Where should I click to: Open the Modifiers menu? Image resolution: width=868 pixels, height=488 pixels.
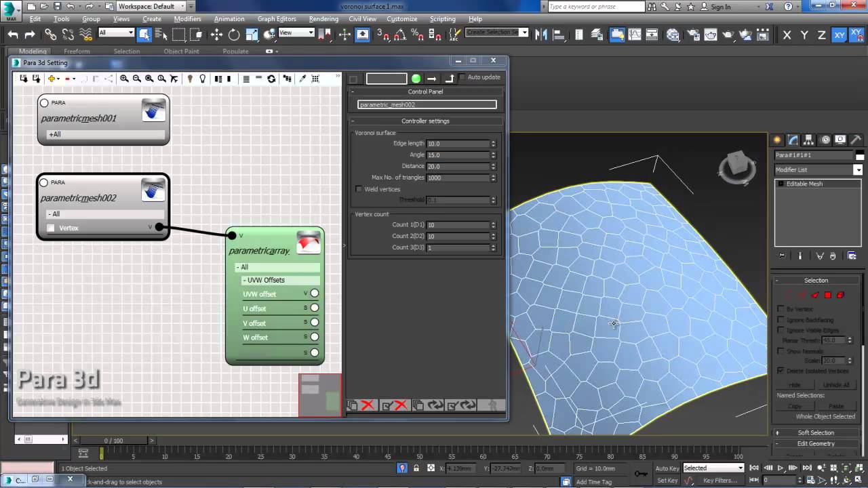(x=187, y=19)
